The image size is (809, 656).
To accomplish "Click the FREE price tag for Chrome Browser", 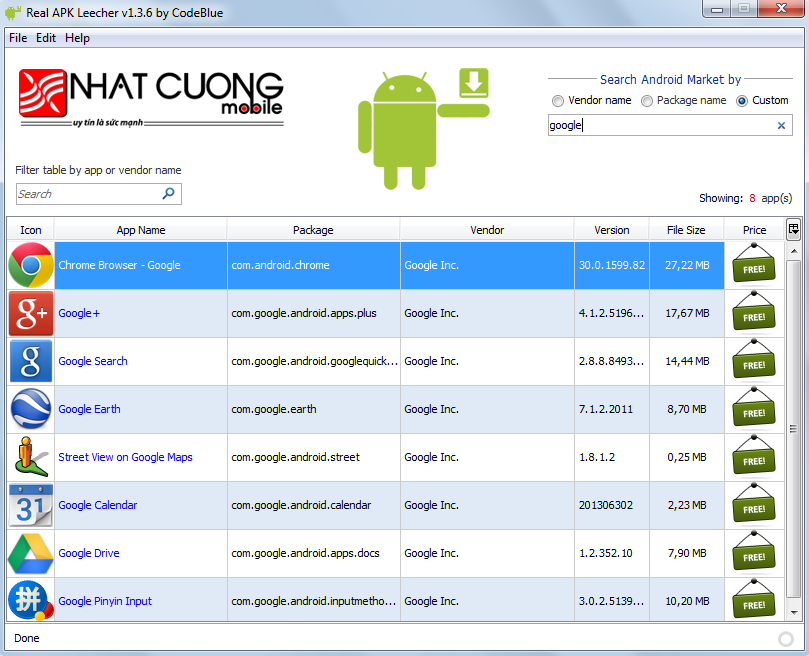I will click(x=754, y=265).
